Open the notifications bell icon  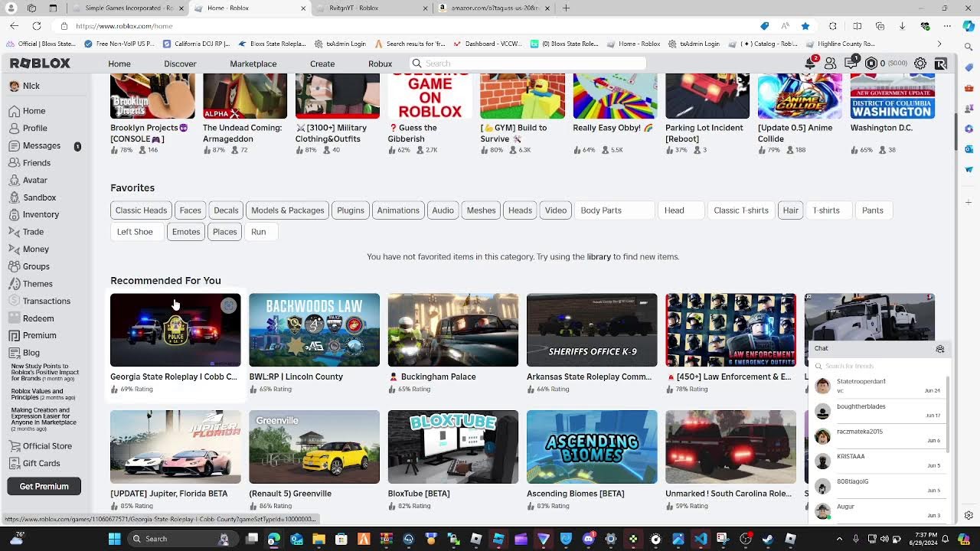click(x=810, y=64)
